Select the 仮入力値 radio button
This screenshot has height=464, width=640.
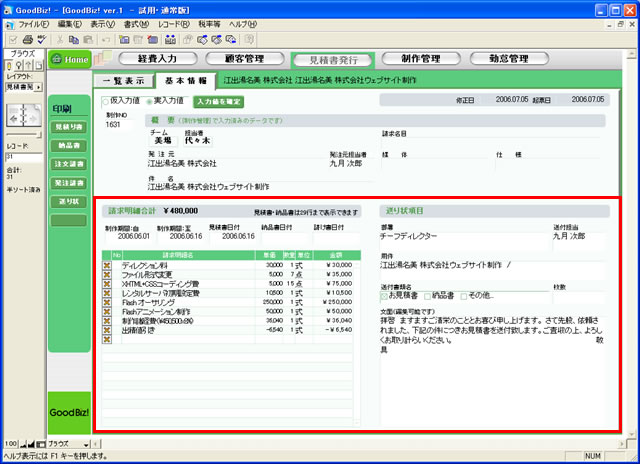coord(106,101)
